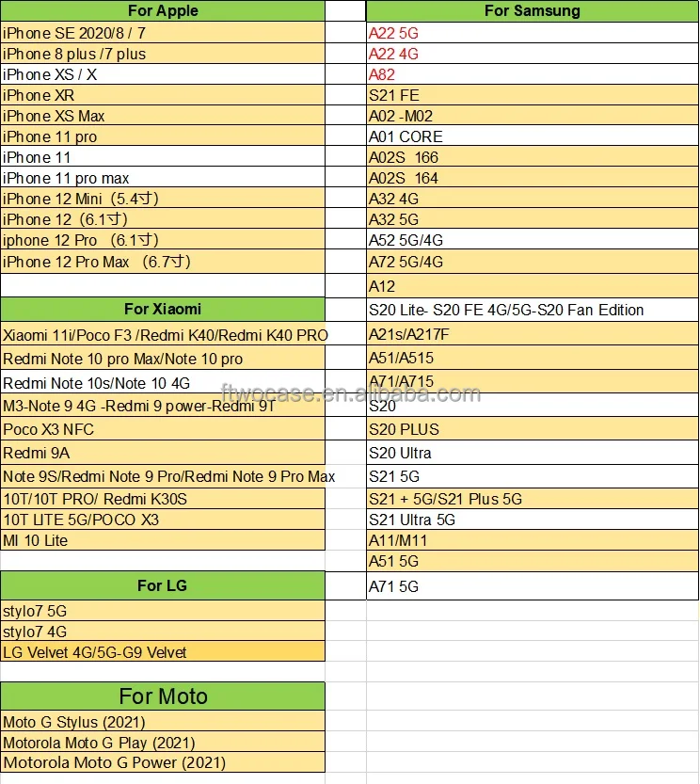Click the 'iPhone 12 Mini' cell
This screenshot has width=700, height=784.
162,199
